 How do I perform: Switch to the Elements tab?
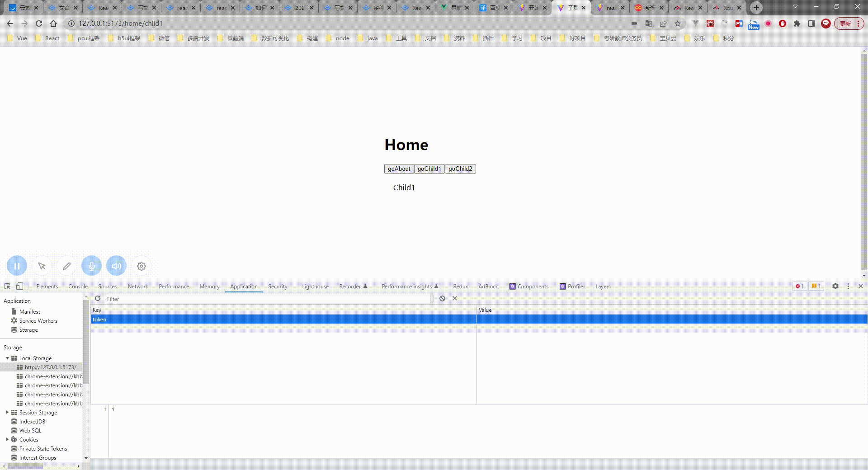pyautogui.click(x=47, y=287)
